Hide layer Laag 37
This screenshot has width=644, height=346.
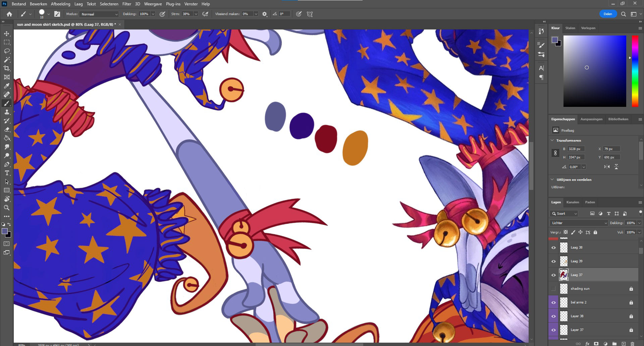point(553,275)
